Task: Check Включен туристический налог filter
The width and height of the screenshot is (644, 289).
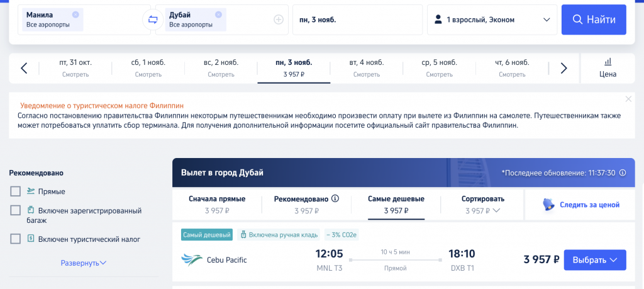Action: pos(15,239)
